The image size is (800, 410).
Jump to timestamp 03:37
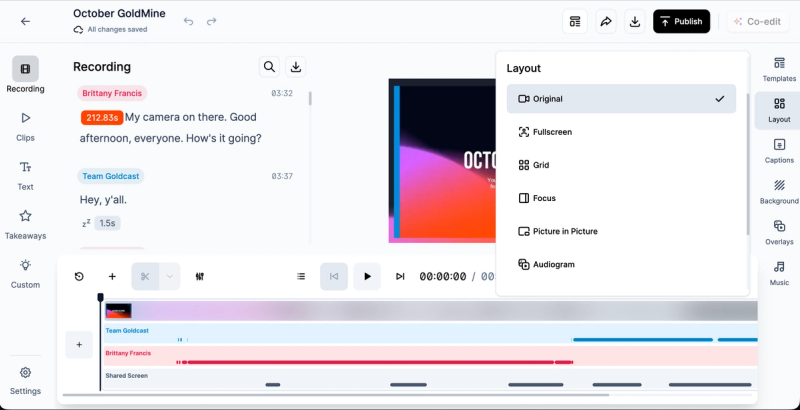pos(282,176)
